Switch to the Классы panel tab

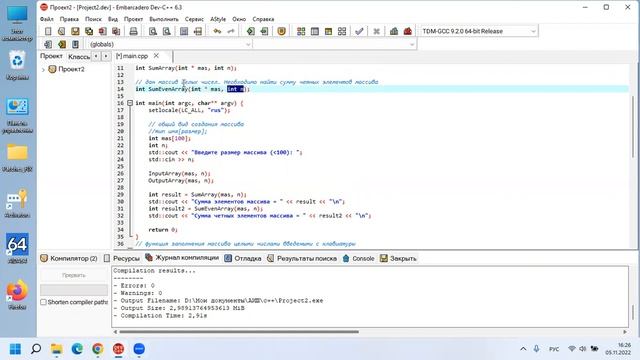pyautogui.click(x=79, y=56)
